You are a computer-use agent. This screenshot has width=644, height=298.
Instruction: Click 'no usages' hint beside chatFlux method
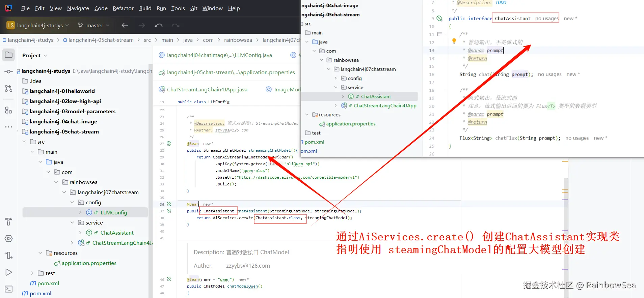tap(577, 138)
